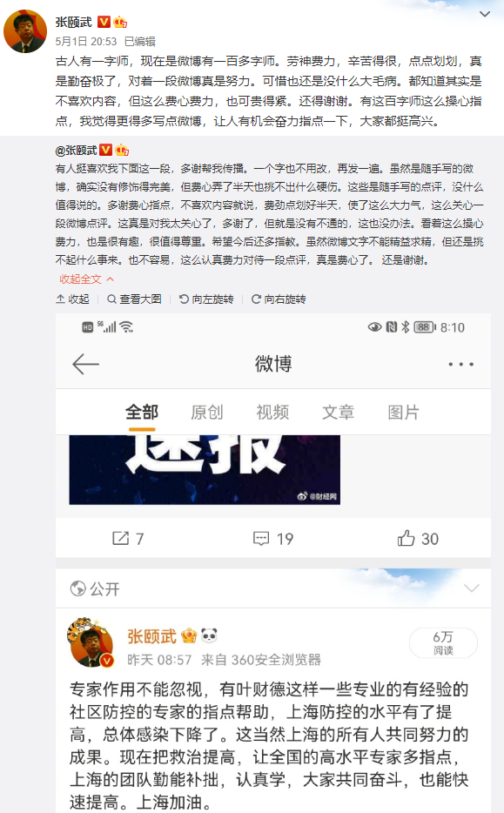Open the post options chevron at top right
504x813 pixels.
coord(485,14)
